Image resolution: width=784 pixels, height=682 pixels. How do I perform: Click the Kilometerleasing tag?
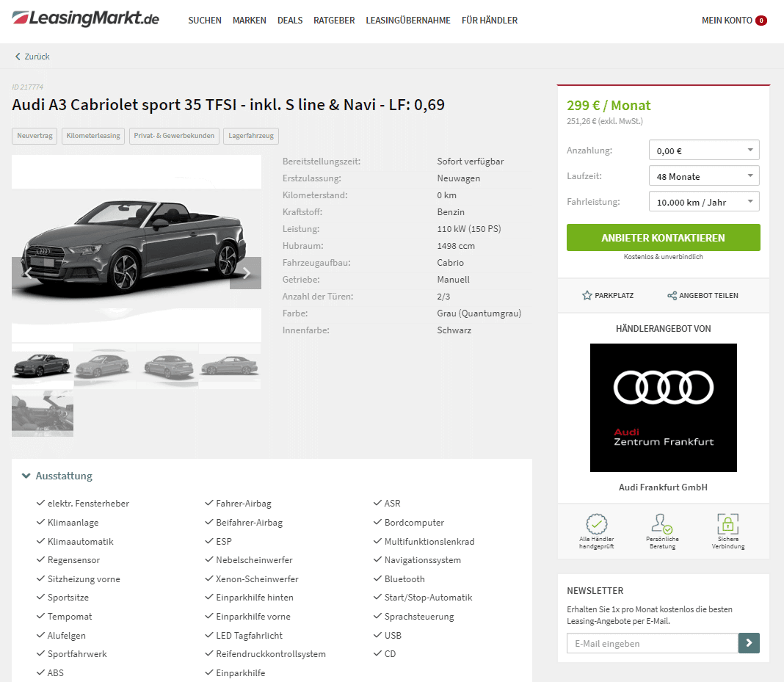pyautogui.click(x=93, y=136)
